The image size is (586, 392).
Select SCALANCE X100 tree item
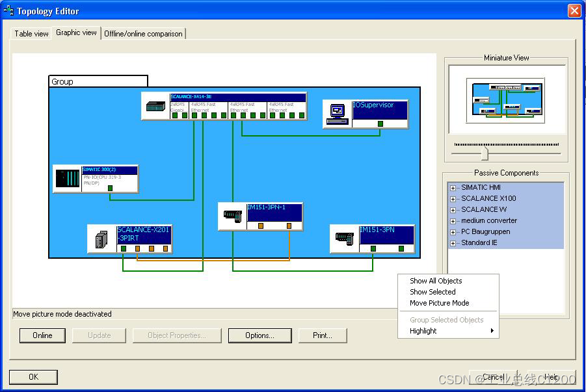pyautogui.click(x=488, y=198)
